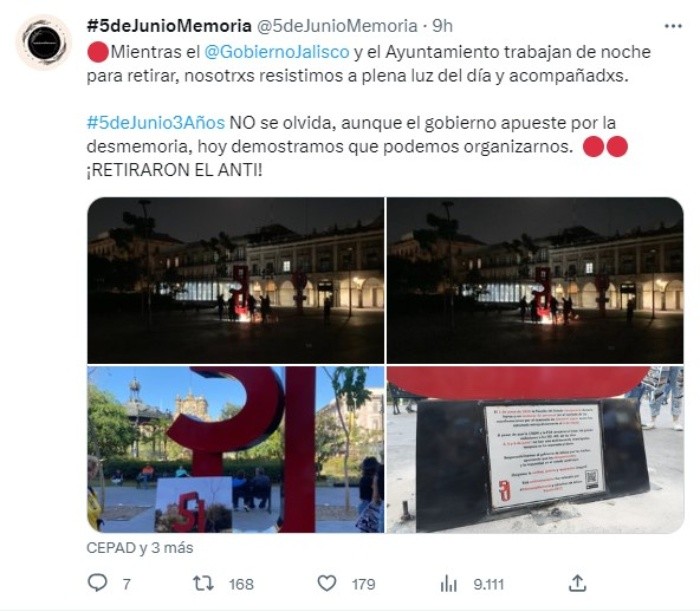Open the #5deJunioMemoria profile avatar

point(44,42)
